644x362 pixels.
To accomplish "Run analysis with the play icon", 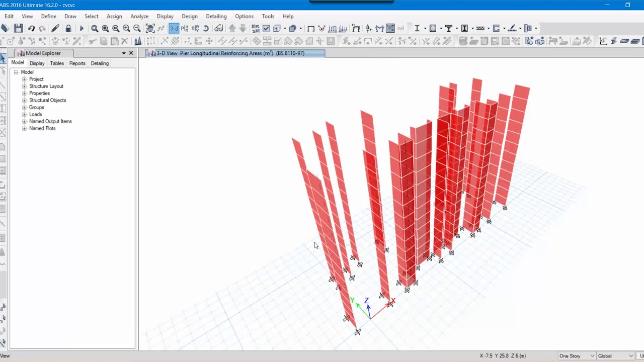I will pyautogui.click(x=82, y=29).
